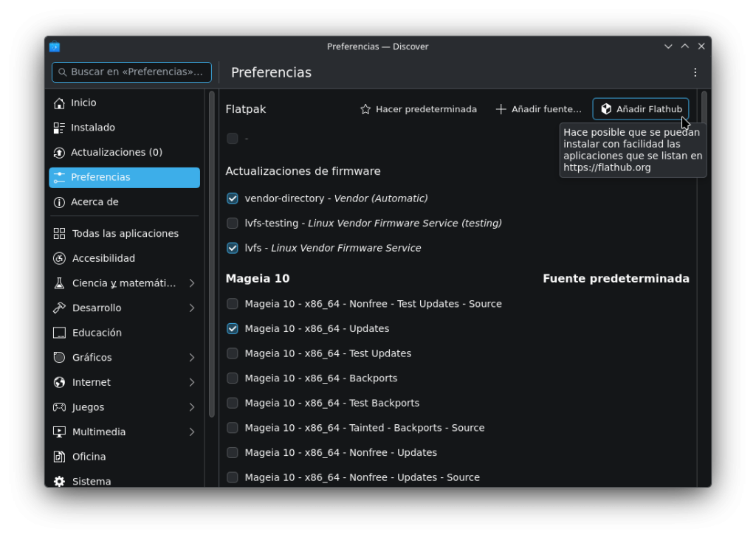Enable Mageia 10 x86_64 Test Updates
The image size is (756, 540).
tap(233, 353)
